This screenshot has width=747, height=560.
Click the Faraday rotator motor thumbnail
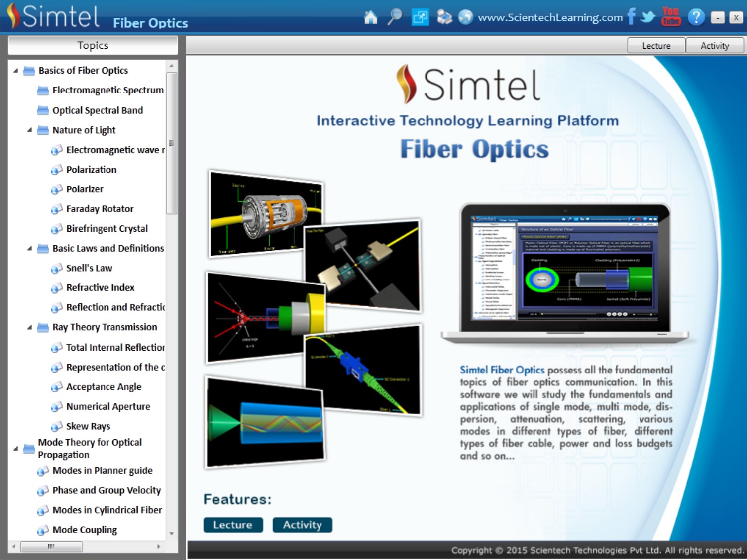(266, 214)
